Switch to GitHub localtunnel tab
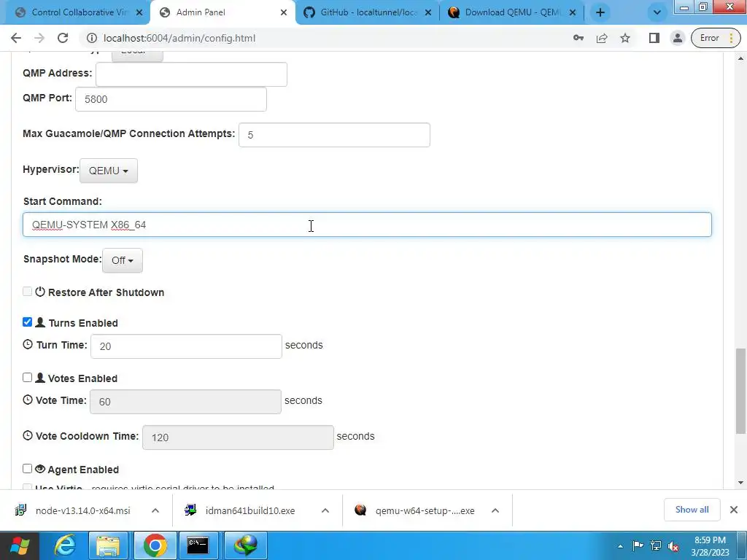 click(x=367, y=12)
